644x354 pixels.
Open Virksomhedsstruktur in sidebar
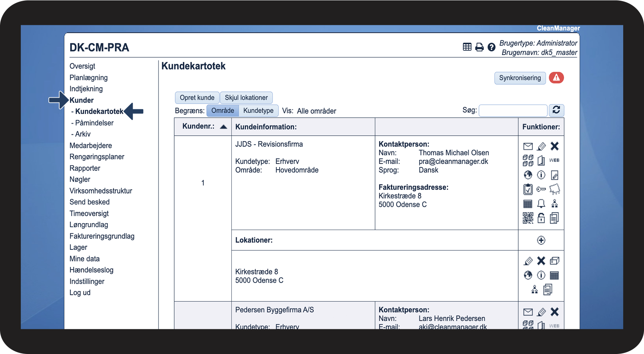click(101, 191)
